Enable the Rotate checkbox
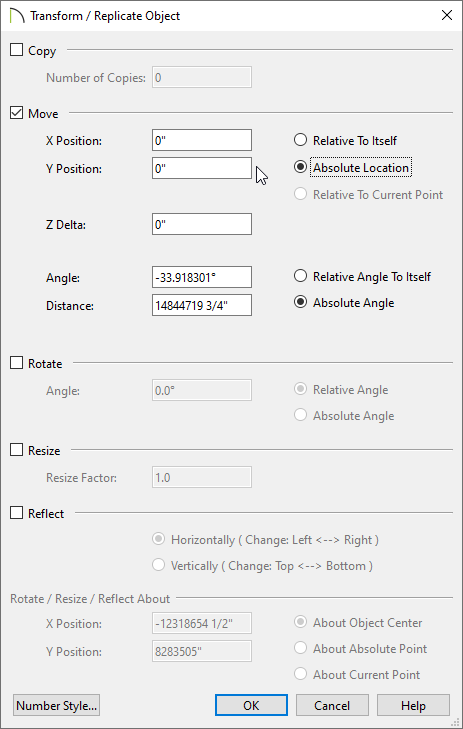 [x=16, y=363]
